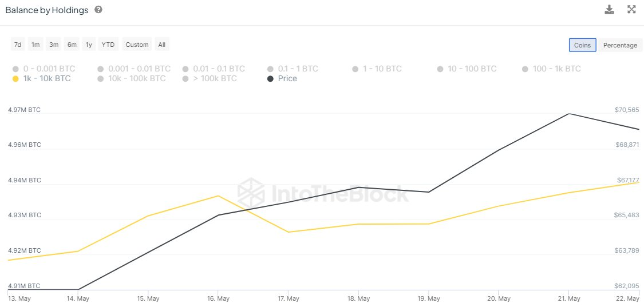The height and width of the screenshot is (307, 644).
Task: Switch to YTD time range
Action: (x=108, y=45)
